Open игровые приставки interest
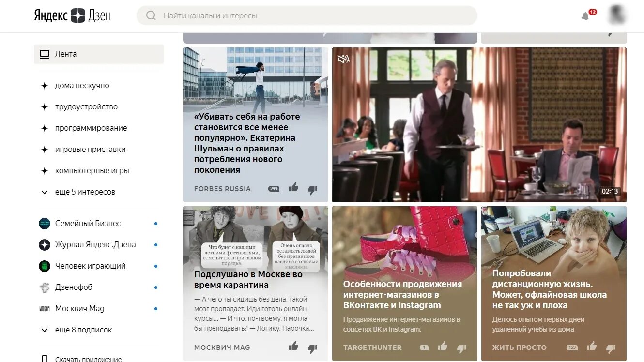The height and width of the screenshot is (362, 644). [91, 150]
